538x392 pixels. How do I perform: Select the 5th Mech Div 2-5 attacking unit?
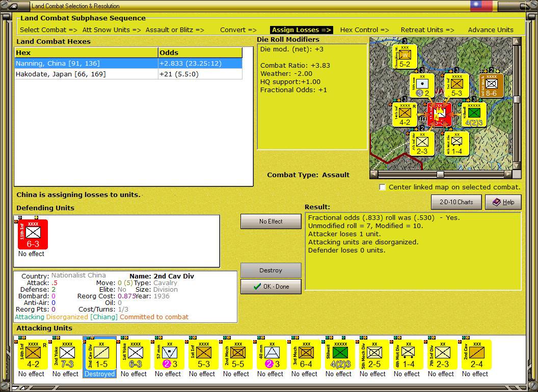374,355
